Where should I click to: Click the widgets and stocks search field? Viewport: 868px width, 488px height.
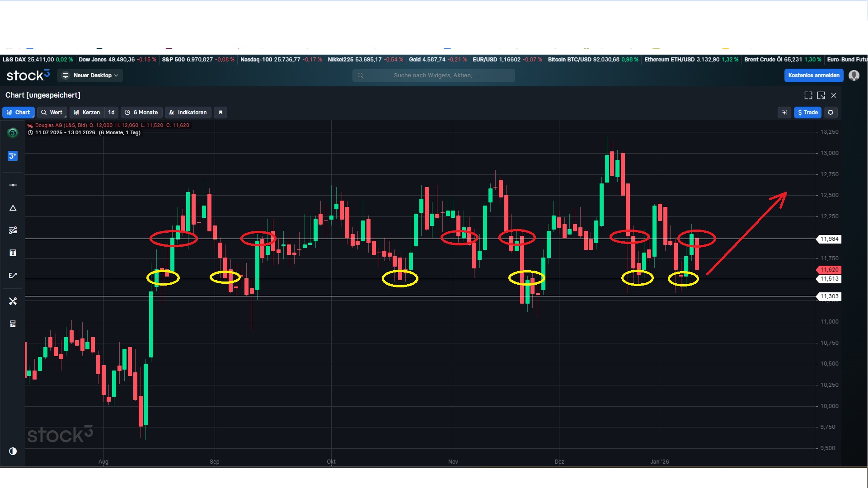pos(434,75)
